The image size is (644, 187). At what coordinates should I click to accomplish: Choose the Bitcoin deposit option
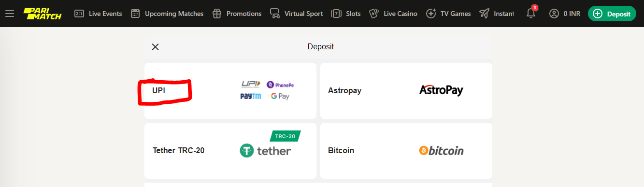(406, 151)
